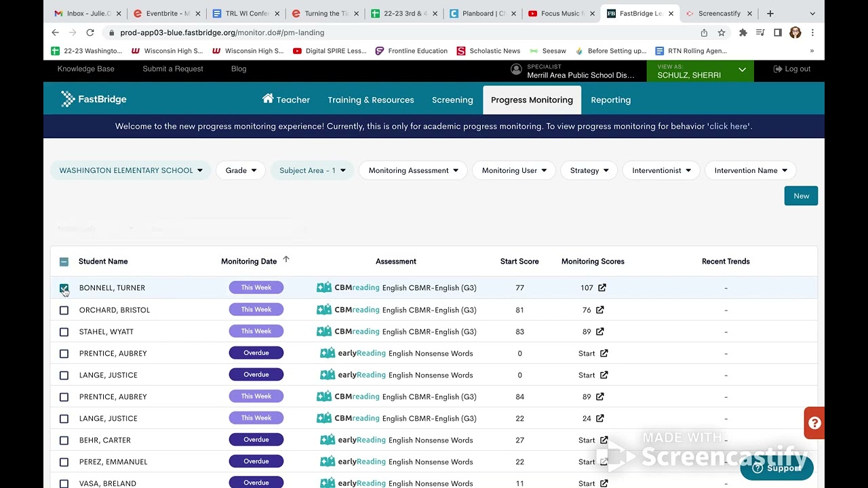This screenshot has width=868, height=488.
Task: Open Chrome side panel icon
Action: pos(778,33)
